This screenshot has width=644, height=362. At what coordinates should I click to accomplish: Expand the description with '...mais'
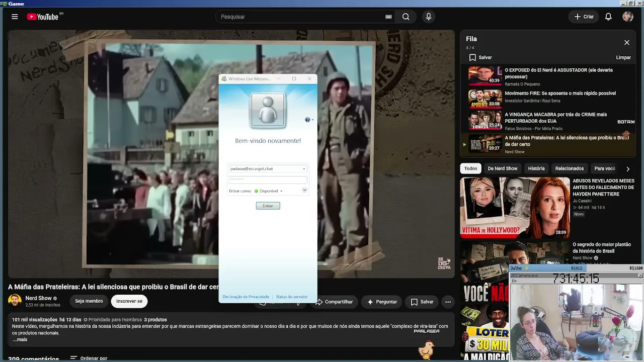[20, 339]
